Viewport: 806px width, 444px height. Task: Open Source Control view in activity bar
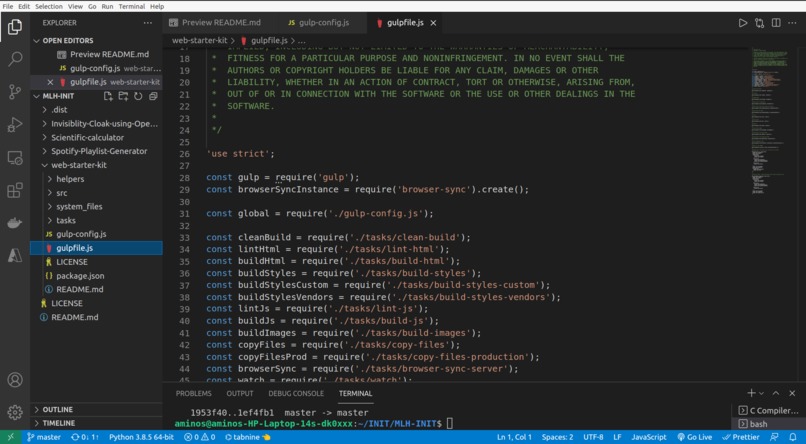15,92
